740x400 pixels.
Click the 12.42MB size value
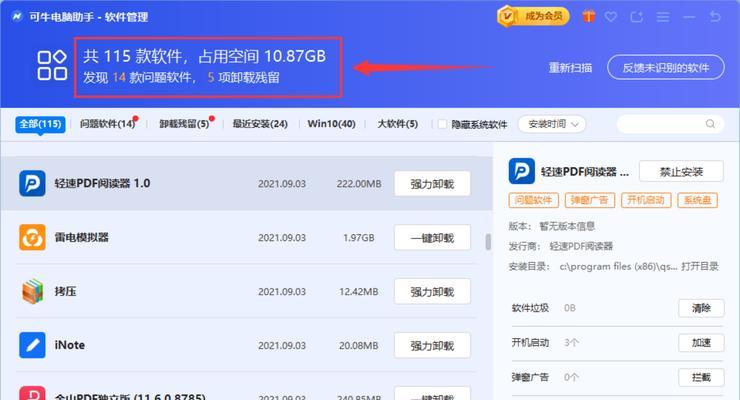click(x=359, y=292)
